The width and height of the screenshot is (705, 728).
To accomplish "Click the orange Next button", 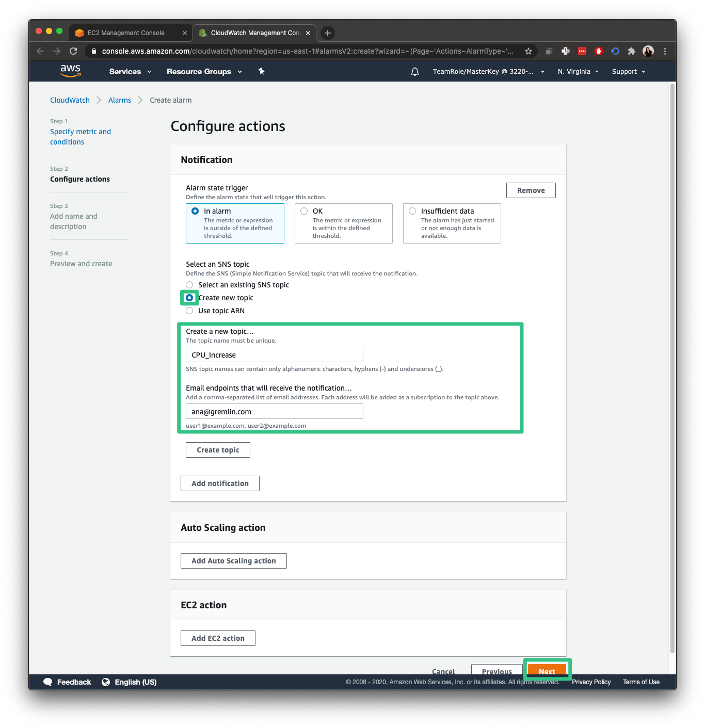I will (547, 670).
